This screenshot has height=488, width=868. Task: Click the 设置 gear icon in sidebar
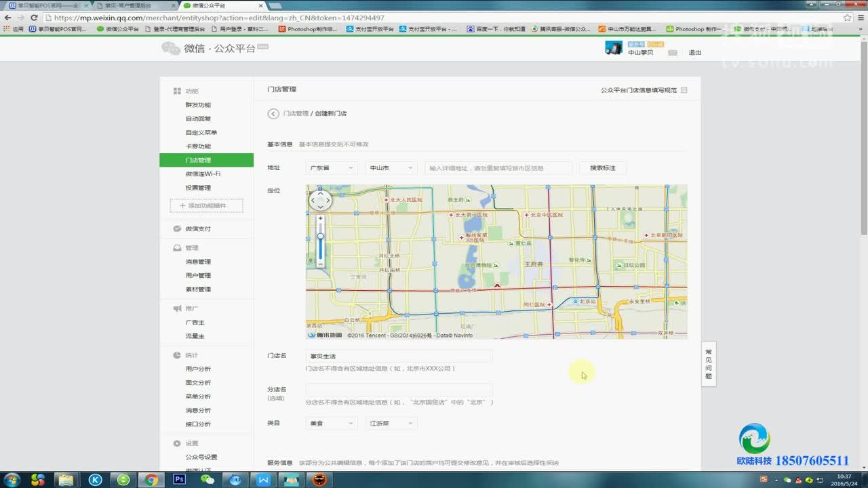coord(177,443)
